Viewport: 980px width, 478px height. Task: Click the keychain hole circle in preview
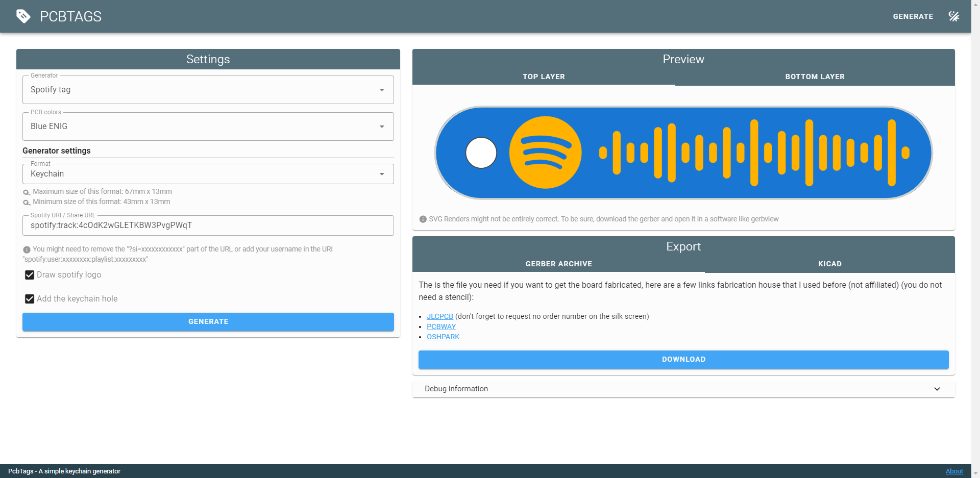(481, 153)
